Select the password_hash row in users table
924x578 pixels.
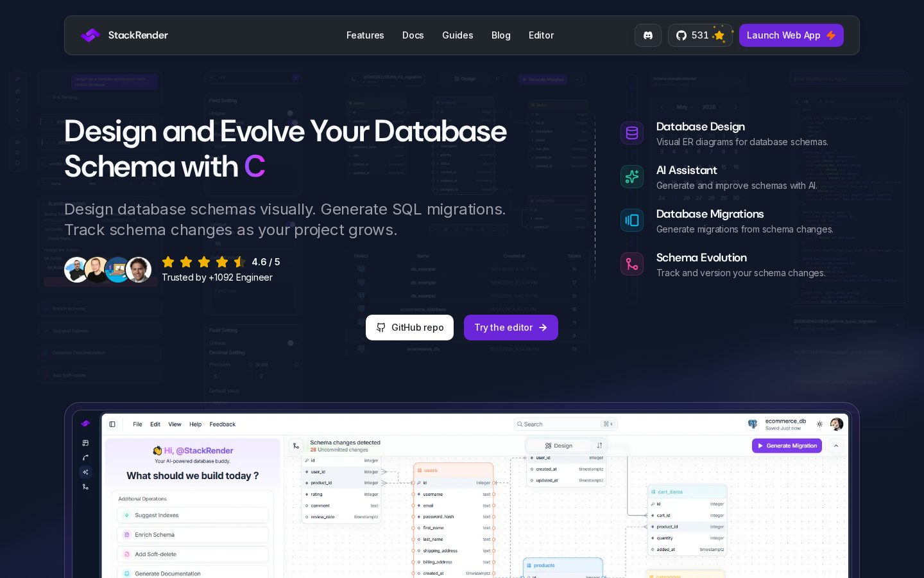(x=455, y=517)
